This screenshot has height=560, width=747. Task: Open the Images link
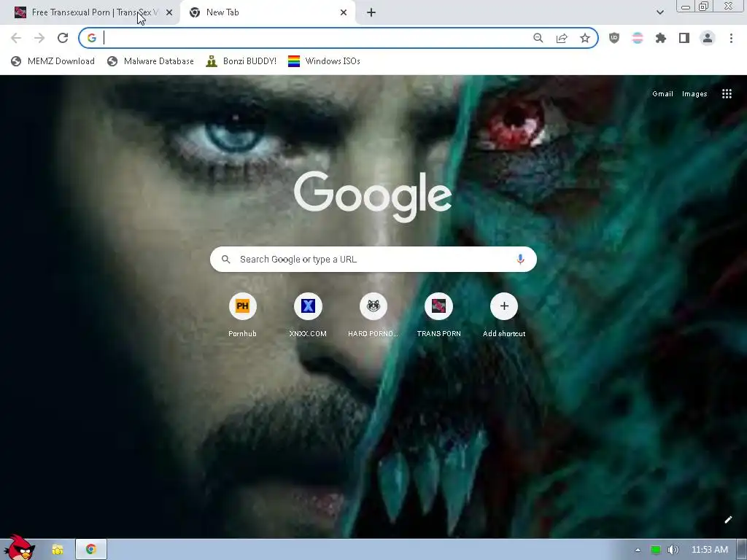click(694, 94)
